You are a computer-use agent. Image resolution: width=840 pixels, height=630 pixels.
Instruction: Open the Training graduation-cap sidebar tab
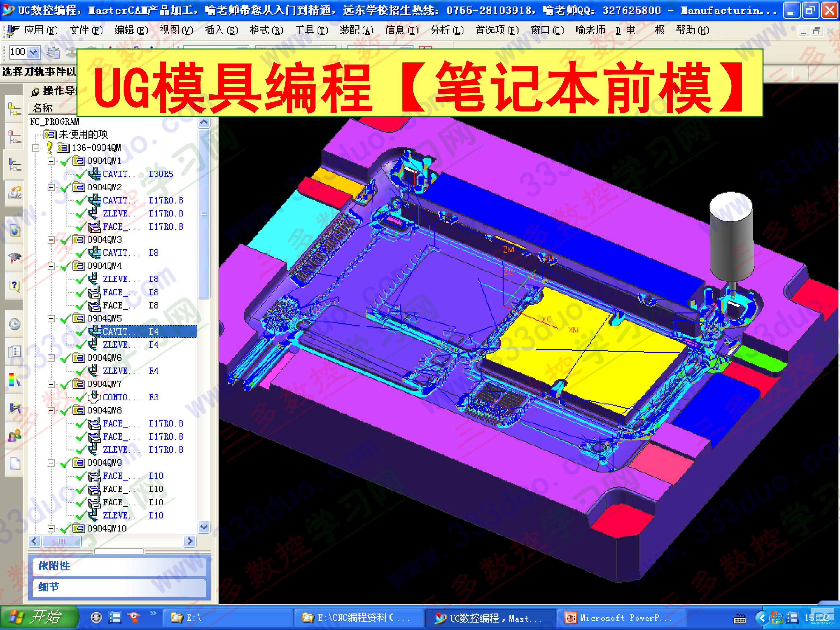coord(15,258)
